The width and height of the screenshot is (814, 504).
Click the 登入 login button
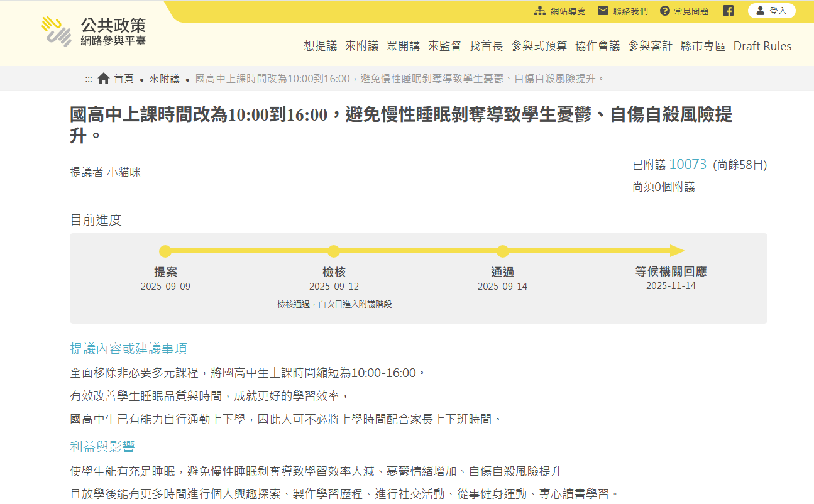[x=771, y=11]
